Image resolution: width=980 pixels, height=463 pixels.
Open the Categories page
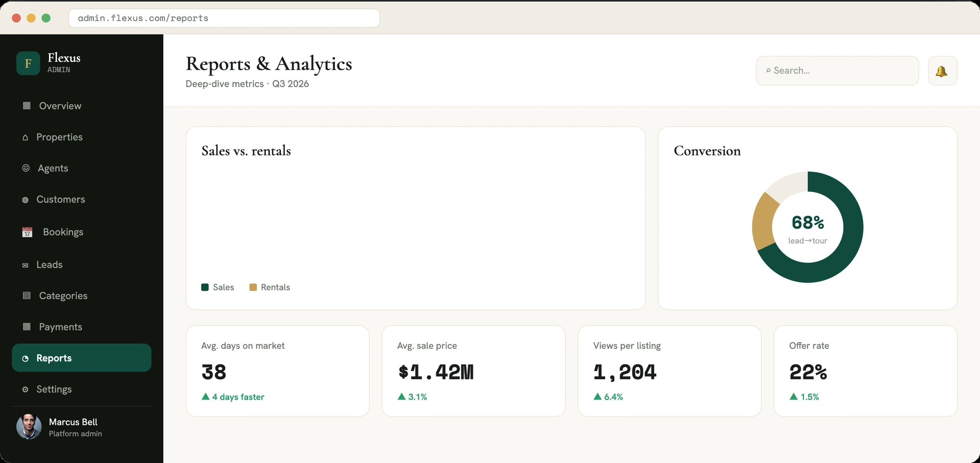(x=82, y=296)
